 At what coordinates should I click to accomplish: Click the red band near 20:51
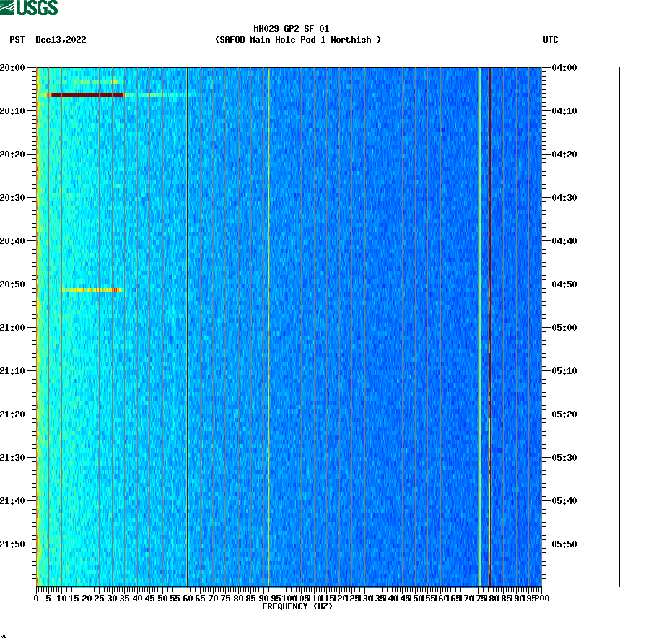90,291
